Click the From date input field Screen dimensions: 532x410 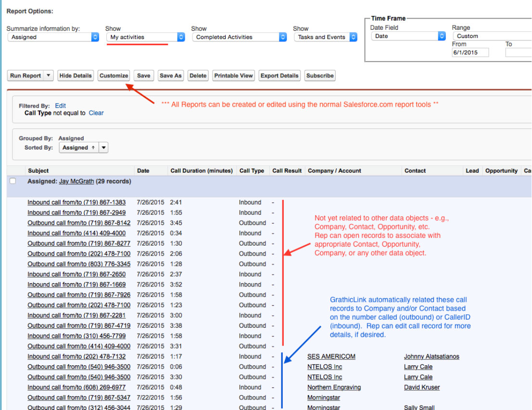[x=470, y=52]
